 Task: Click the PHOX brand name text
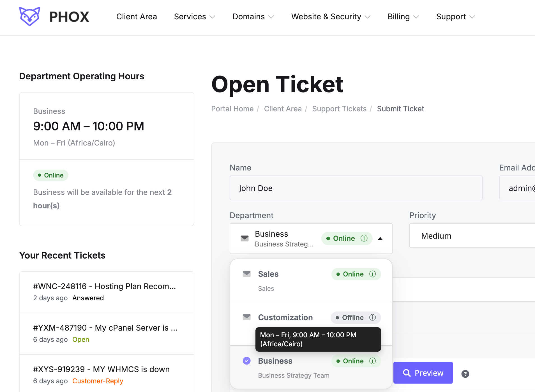coord(69,17)
